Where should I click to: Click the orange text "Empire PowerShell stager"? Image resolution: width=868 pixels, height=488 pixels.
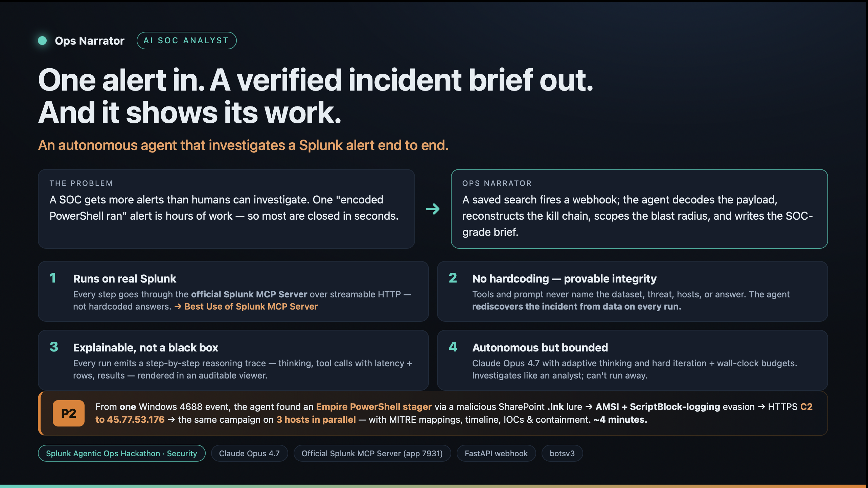[374, 407]
